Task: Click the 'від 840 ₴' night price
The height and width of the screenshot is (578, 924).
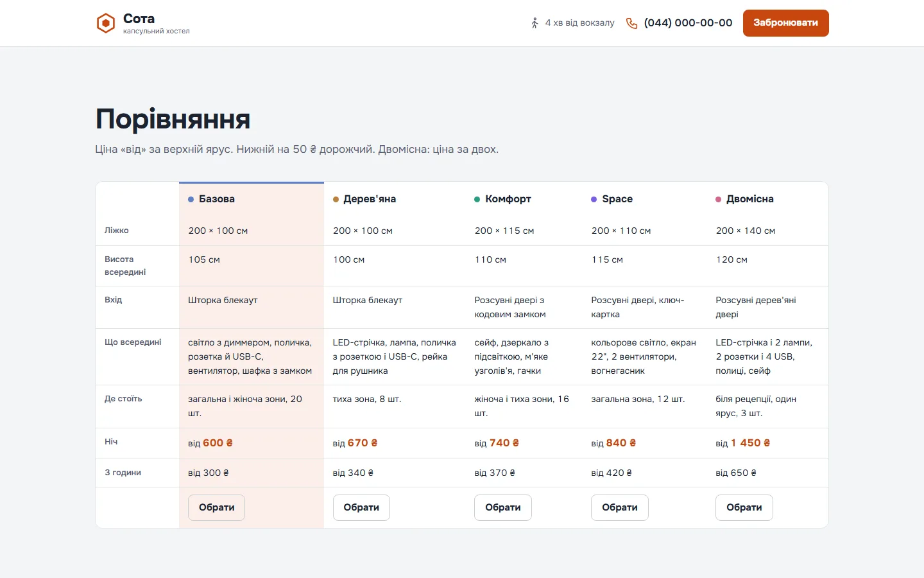Action: [614, 443]
